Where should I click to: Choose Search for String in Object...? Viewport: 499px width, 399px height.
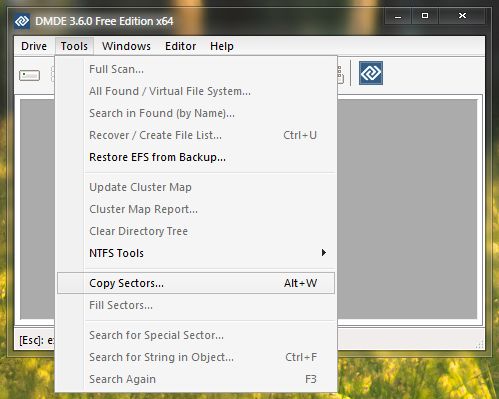196,357
